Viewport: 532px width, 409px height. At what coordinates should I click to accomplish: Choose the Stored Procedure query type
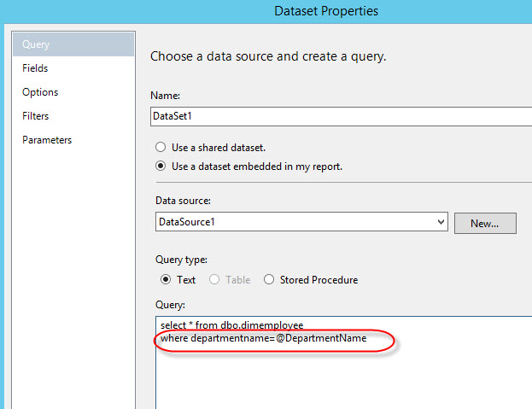270,279
